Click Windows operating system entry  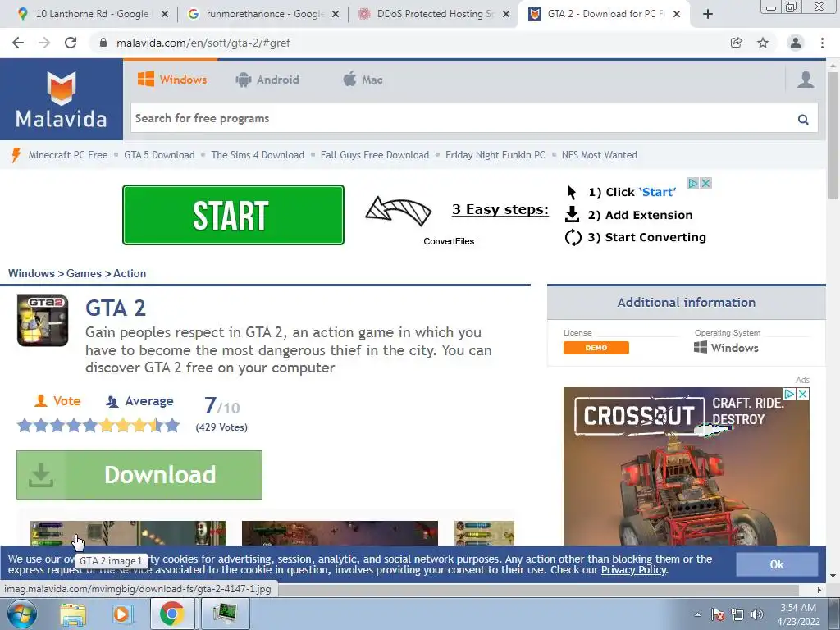coord(727,348)
